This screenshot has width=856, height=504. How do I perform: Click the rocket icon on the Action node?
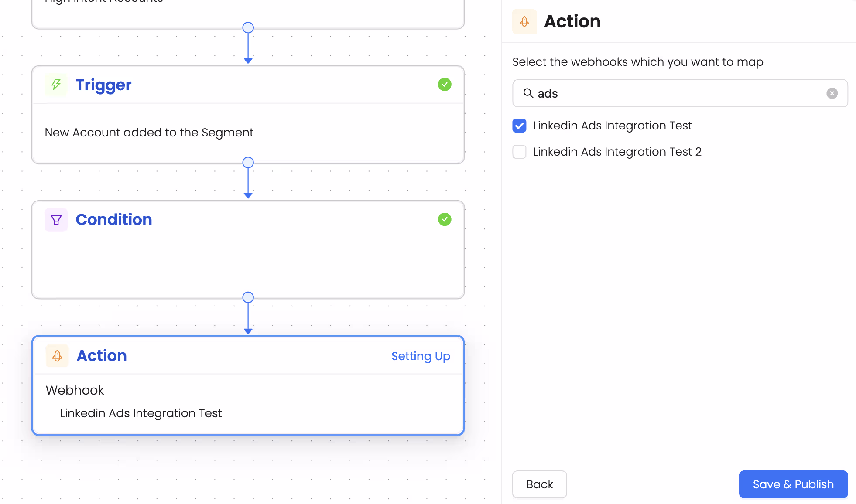(x=57, y=356)
